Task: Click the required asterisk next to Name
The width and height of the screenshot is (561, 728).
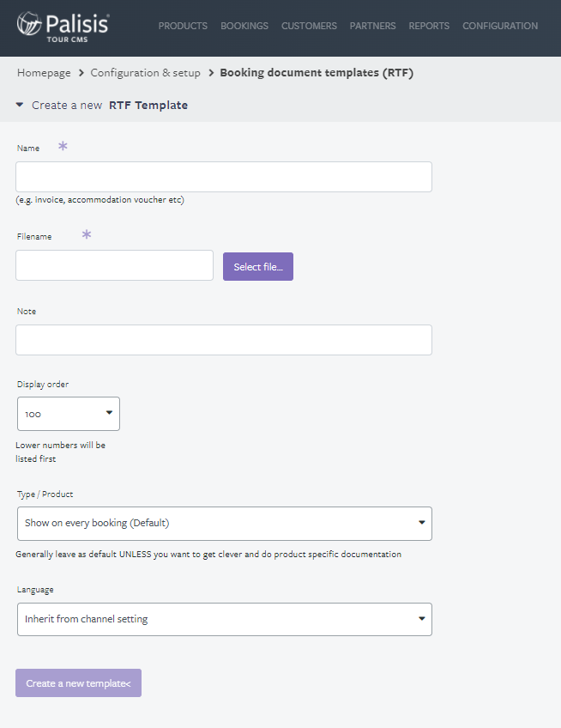Action: tap(63, 147)
